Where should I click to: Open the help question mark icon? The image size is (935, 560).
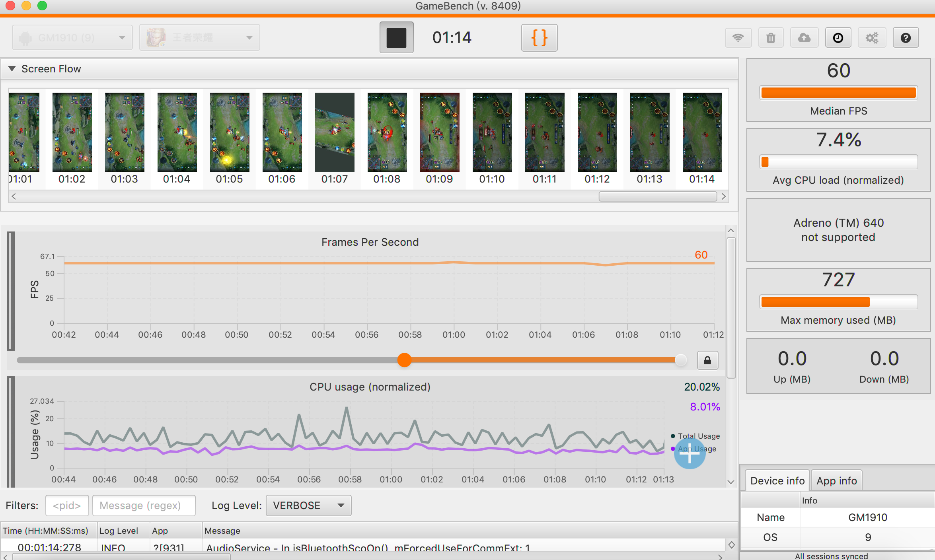[x=906, y=38]
